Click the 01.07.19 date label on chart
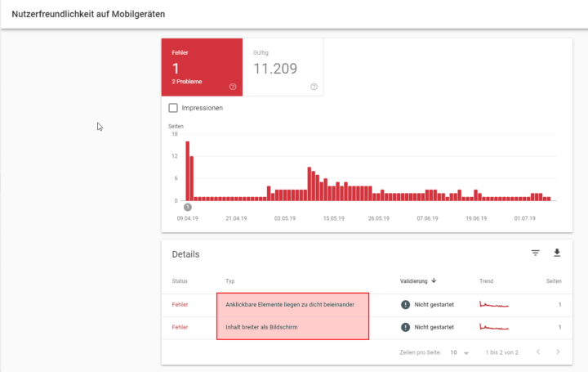 pos(524,218)
